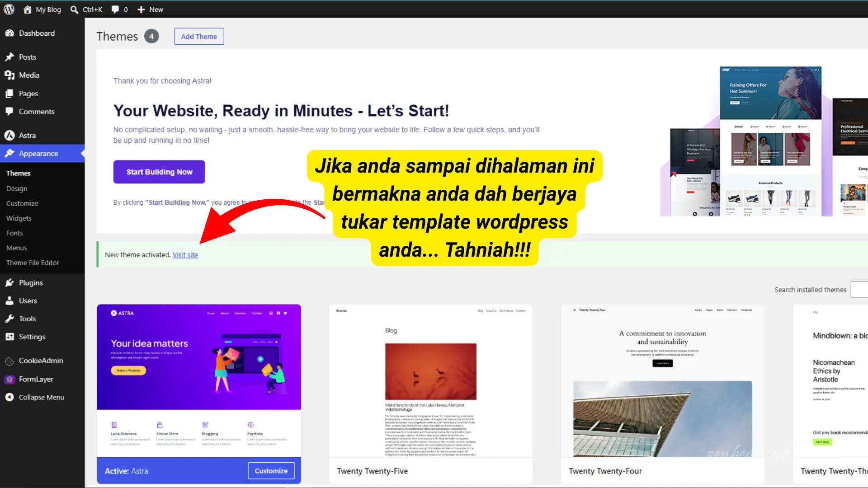
Task: Click the theme count badge showing 4
Action: 151,36
